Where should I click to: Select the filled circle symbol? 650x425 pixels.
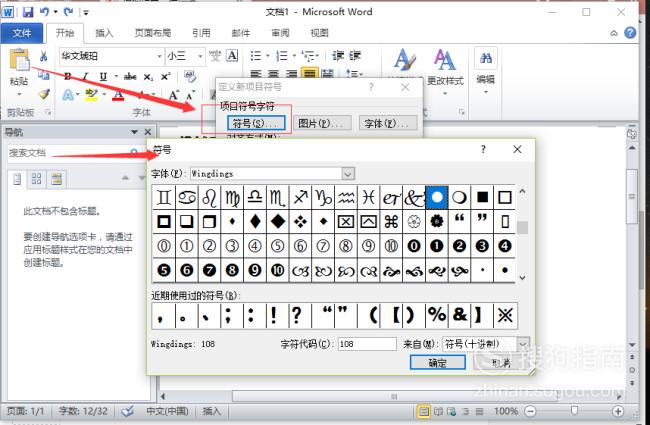437,197
